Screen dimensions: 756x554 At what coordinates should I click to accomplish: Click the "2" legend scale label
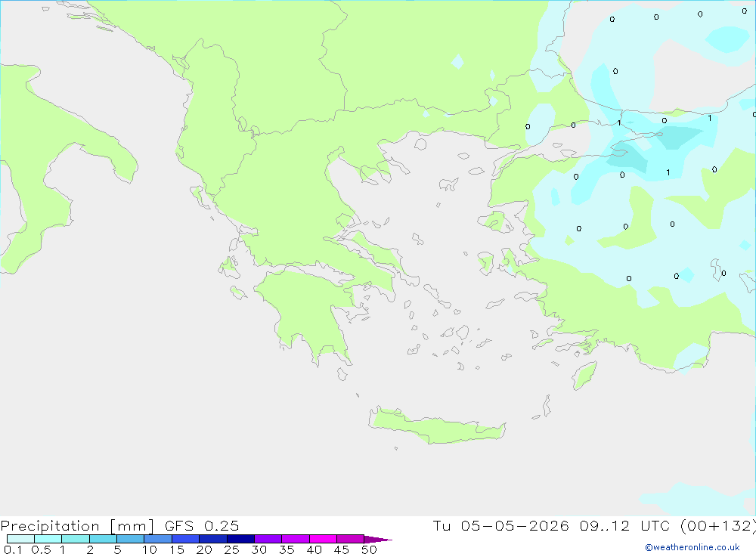coord(90,549)
